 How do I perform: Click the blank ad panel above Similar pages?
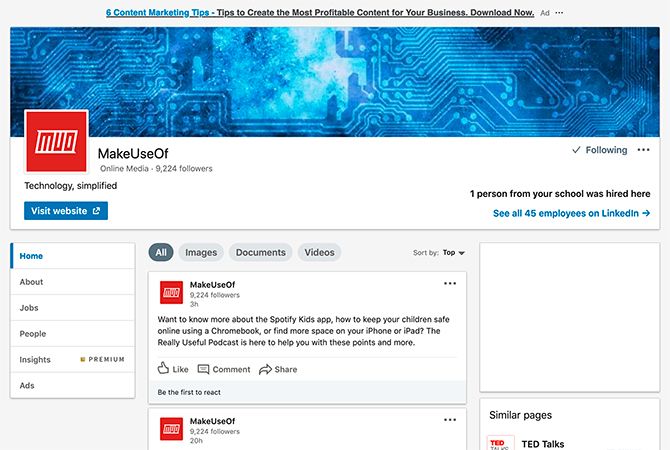pos(570,317)
